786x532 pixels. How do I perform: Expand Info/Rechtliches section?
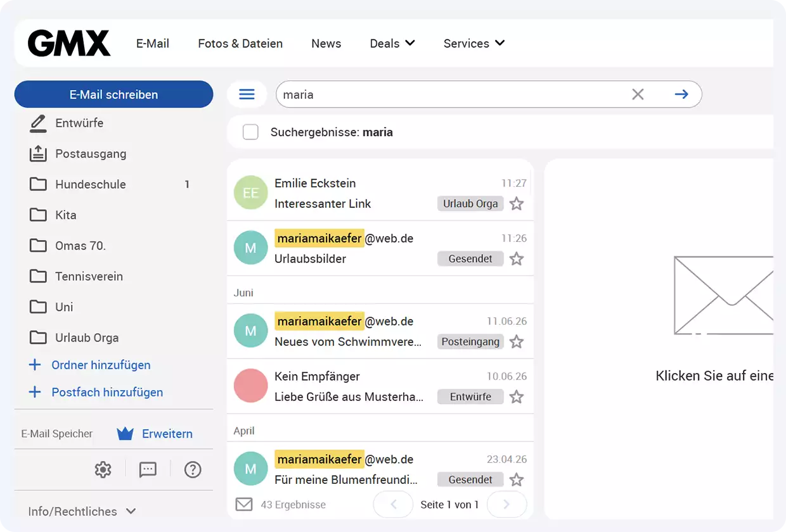click(82, 511)
